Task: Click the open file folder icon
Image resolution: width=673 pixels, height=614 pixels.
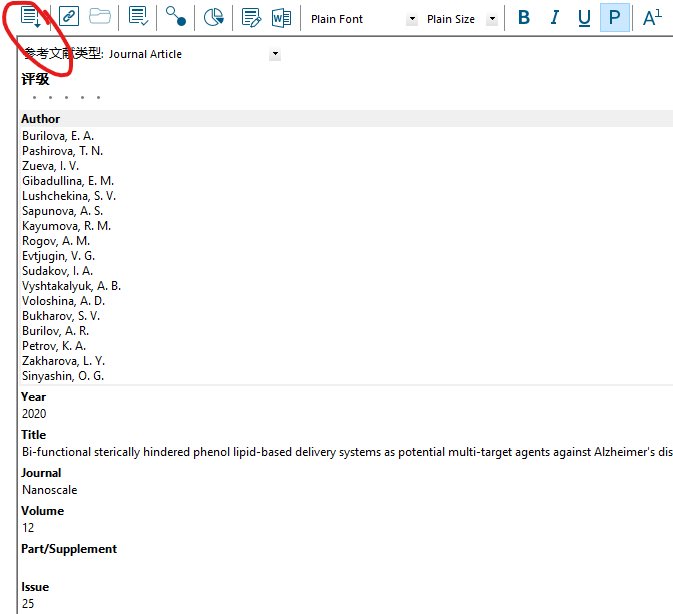Action: (100, 17)
